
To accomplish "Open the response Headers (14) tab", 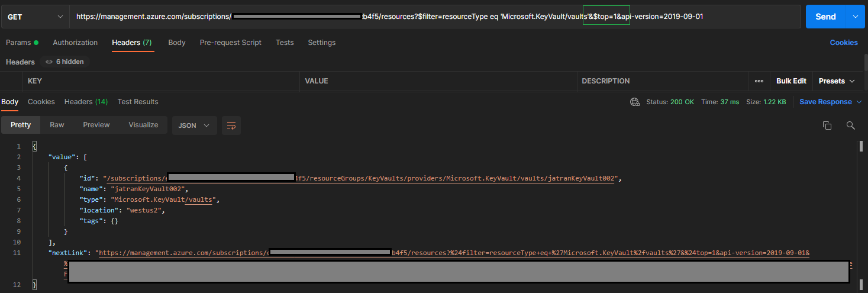I will coord(86,102).
